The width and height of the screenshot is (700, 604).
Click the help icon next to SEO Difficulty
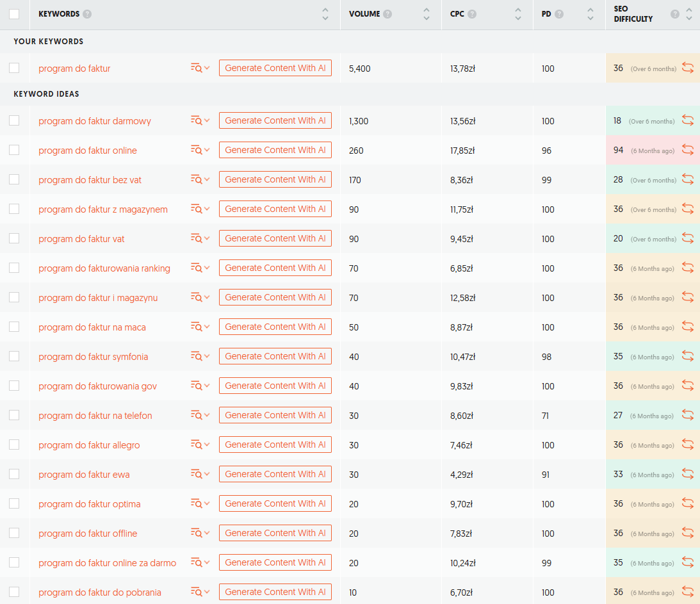coord(675,14)
